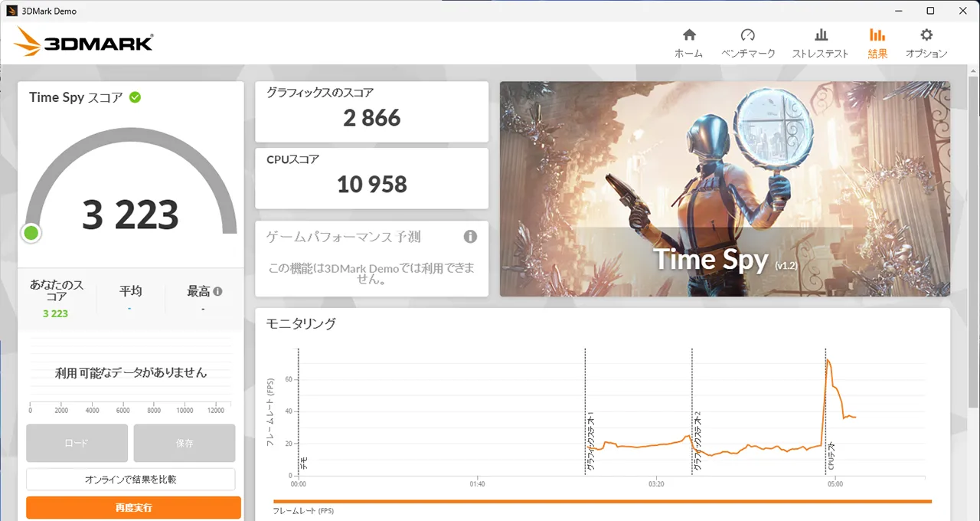Show info for 最高 score

pos(217,291)
